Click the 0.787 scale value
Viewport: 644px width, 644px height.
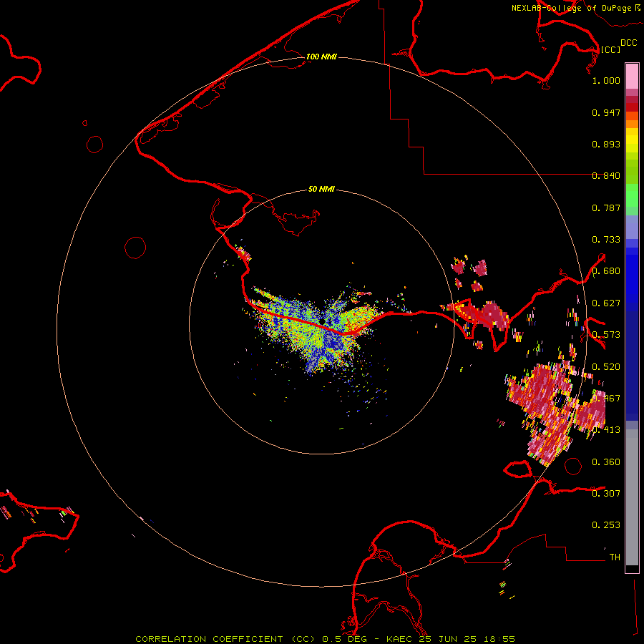point(606,208)
